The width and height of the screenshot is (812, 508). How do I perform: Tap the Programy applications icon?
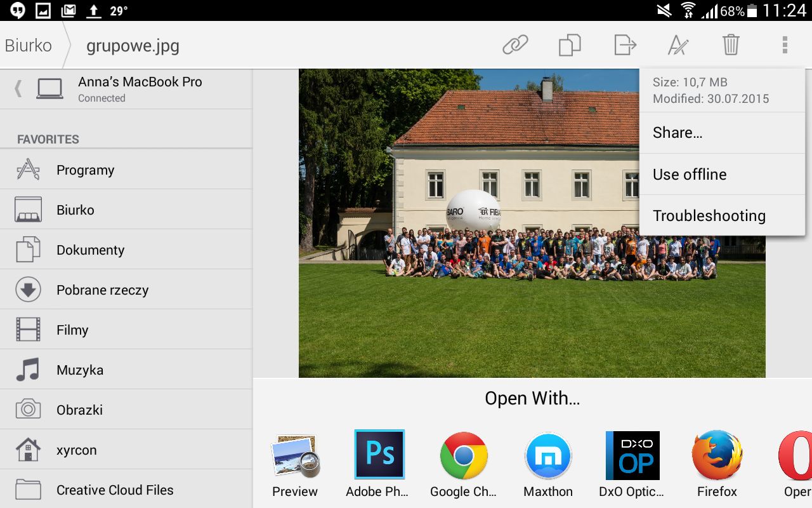coord(28,170)
